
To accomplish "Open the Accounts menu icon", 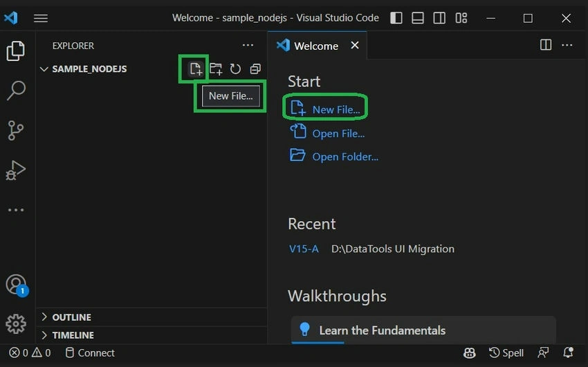I will 17,285.
